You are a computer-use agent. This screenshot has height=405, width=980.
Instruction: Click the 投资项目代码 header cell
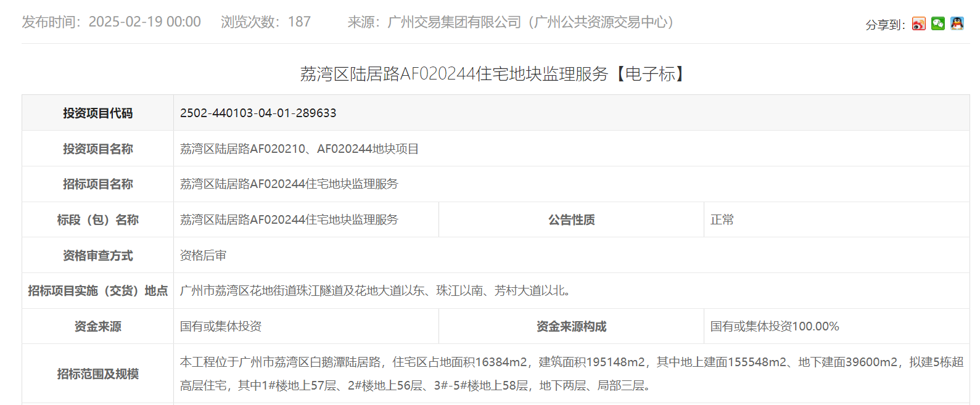97,113
